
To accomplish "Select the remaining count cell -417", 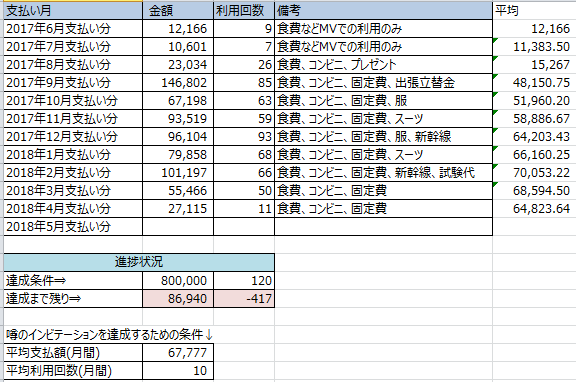I will tap(244, 299).
